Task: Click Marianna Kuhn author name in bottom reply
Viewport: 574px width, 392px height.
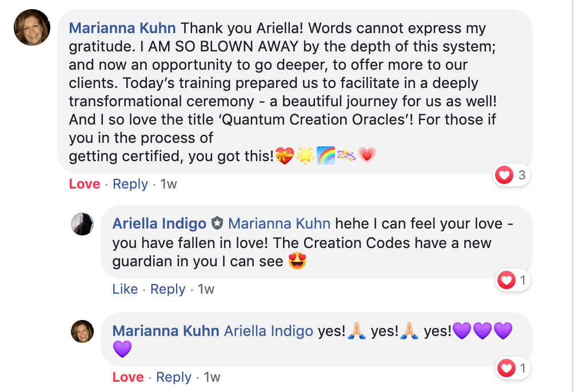Action: (166, 331)
